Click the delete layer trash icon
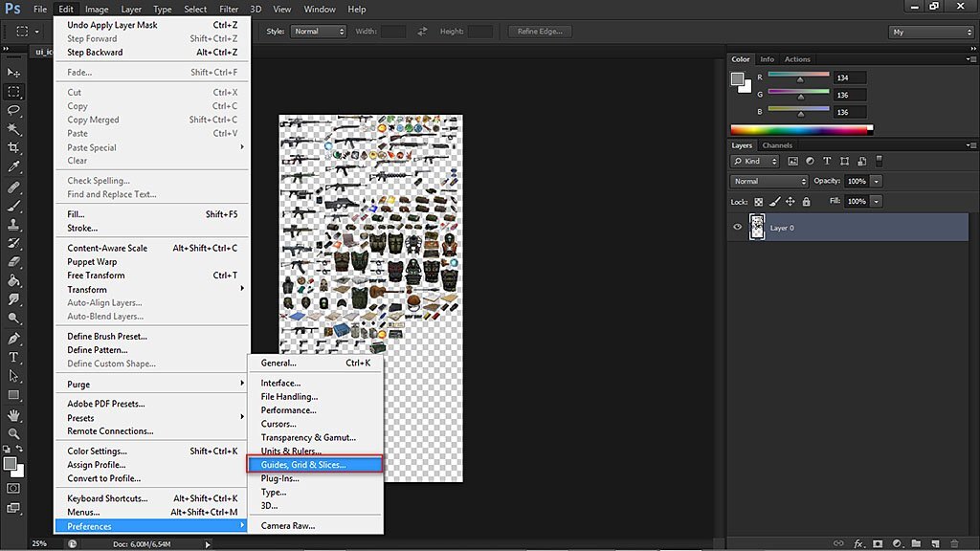 954,543
